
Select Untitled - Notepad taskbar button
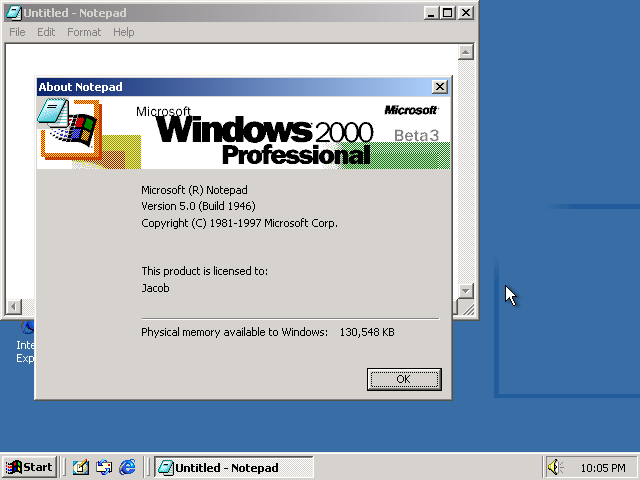click(234, 467)
